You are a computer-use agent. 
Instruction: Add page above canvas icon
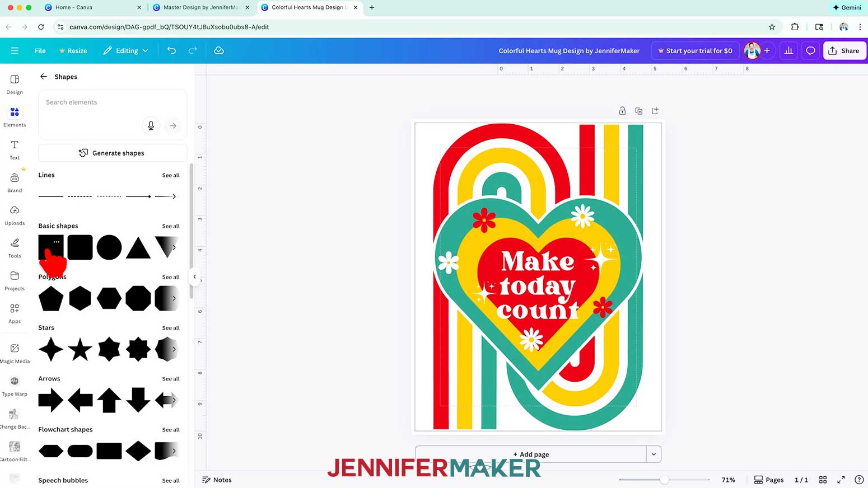click(x=655, y=111)
